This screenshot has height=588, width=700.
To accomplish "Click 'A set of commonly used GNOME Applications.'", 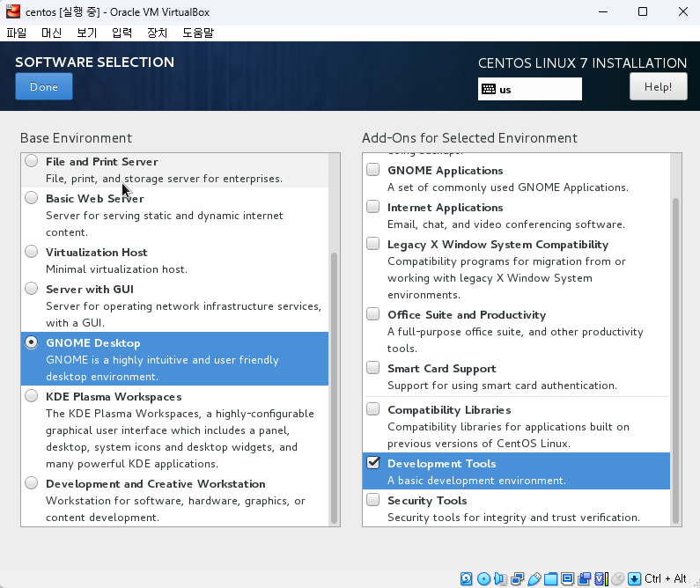I will point(507,187).
